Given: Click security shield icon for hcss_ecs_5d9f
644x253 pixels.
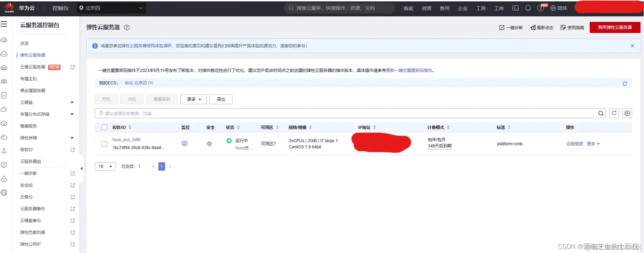Looking at the screenshot, I should 209,144.
